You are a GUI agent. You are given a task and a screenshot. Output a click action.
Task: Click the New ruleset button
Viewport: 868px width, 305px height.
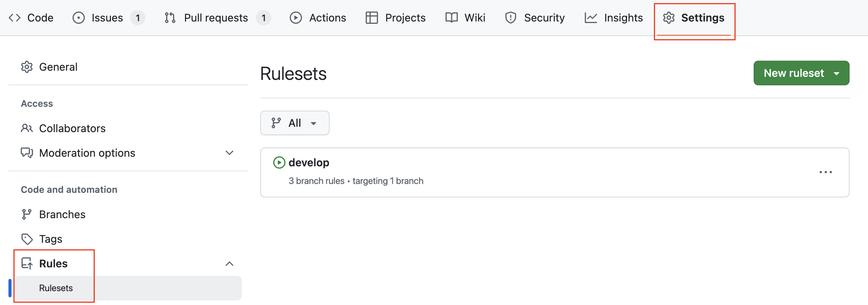coord(801,73)
